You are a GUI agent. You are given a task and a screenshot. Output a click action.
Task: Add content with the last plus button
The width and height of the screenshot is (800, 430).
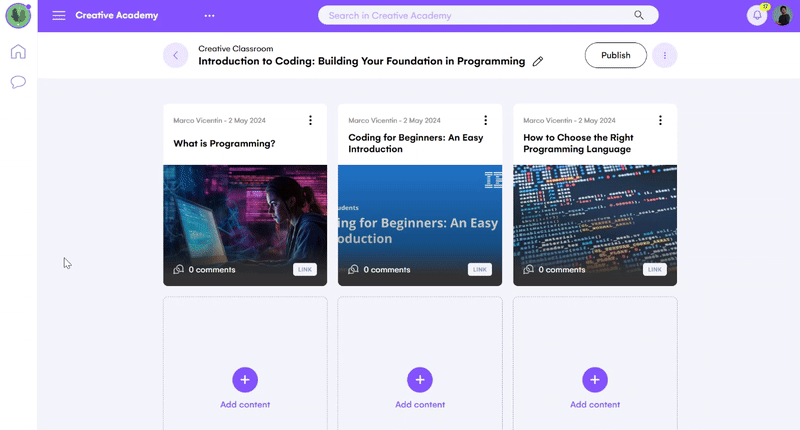(x=595, y=380)
